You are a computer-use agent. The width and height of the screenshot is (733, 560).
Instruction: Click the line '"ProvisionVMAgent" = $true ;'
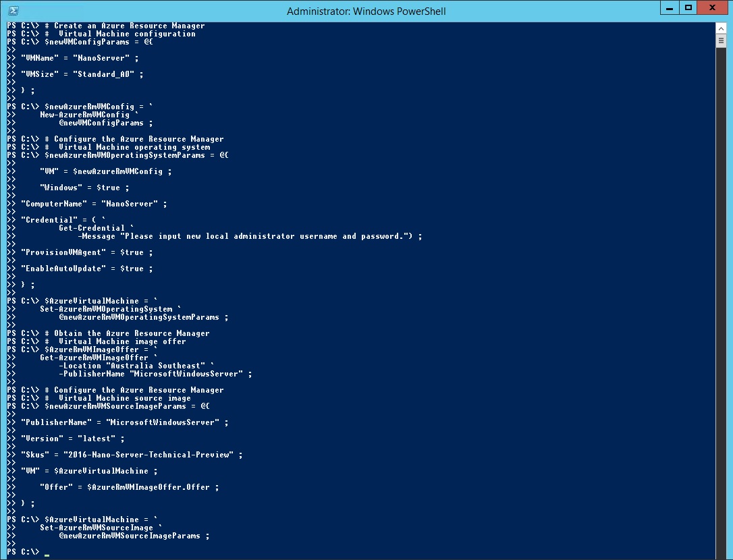(x=87, y=252)
